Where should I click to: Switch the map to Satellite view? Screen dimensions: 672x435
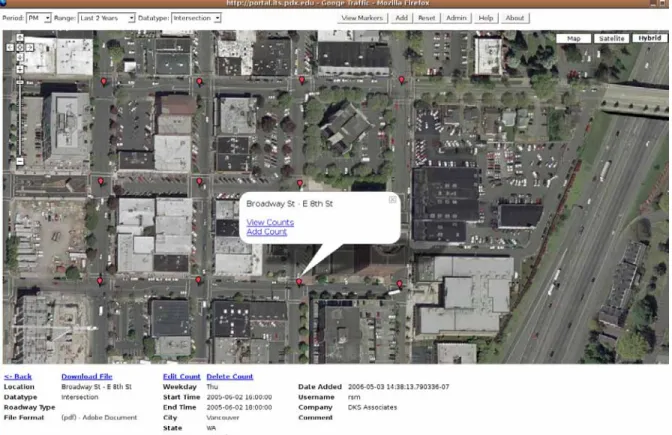[612, 39]
